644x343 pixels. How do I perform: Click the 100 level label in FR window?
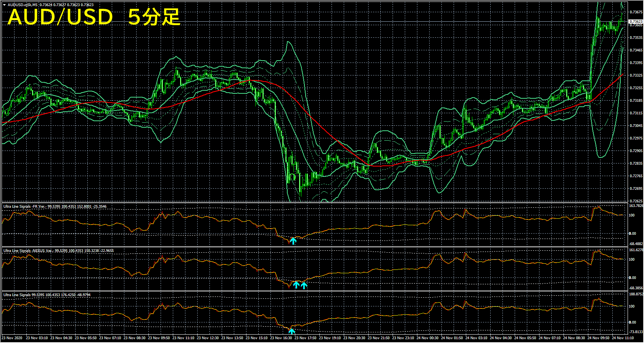[632, 215]
